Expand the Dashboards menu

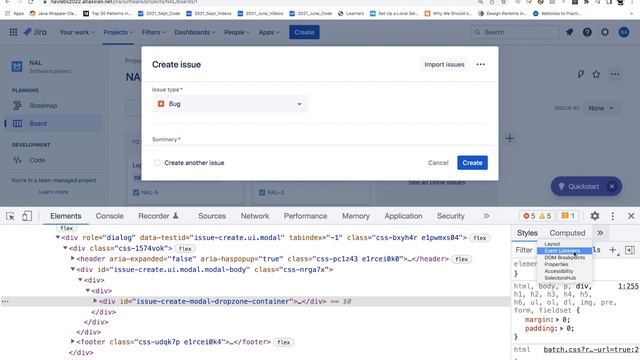coord(194,32)
